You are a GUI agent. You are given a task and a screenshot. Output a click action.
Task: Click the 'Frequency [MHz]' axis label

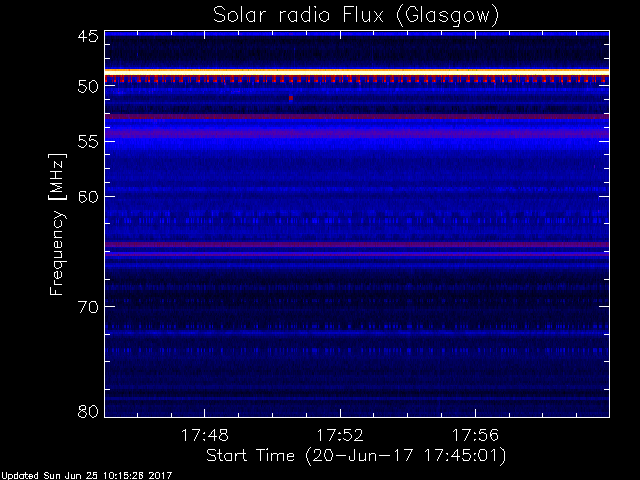point(57,224)
